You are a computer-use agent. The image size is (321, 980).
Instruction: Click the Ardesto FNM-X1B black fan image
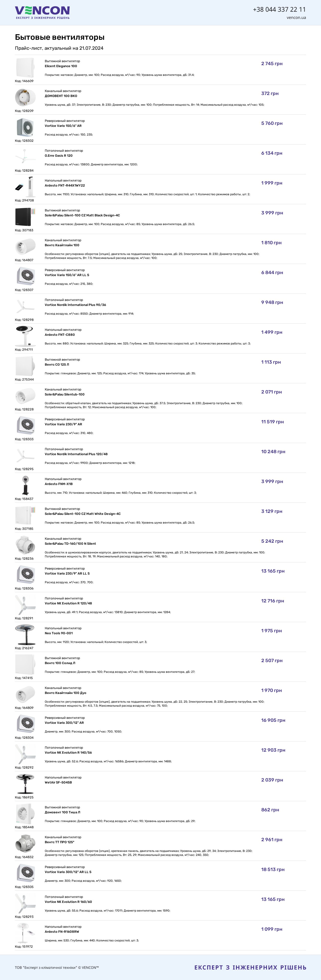(25, 486)
